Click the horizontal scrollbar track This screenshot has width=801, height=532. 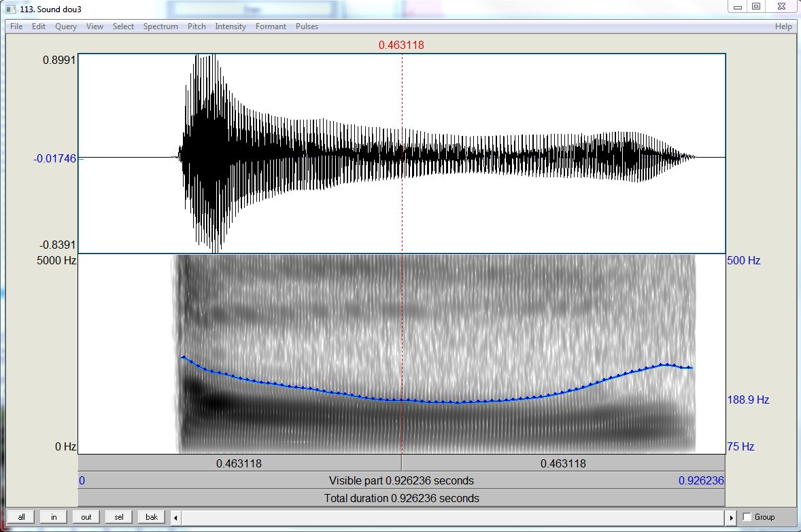coord(453,518)
